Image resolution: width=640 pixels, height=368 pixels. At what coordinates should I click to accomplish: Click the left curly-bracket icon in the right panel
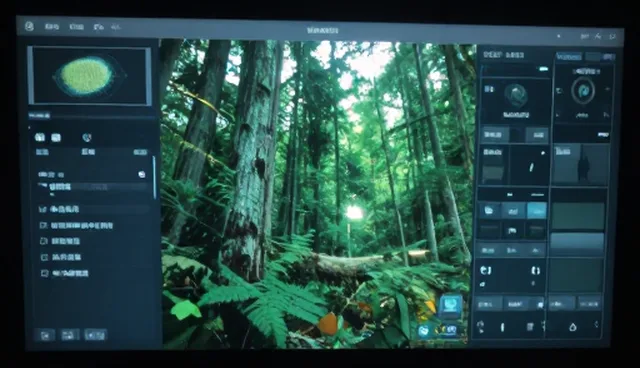click(x=485, y=270)
